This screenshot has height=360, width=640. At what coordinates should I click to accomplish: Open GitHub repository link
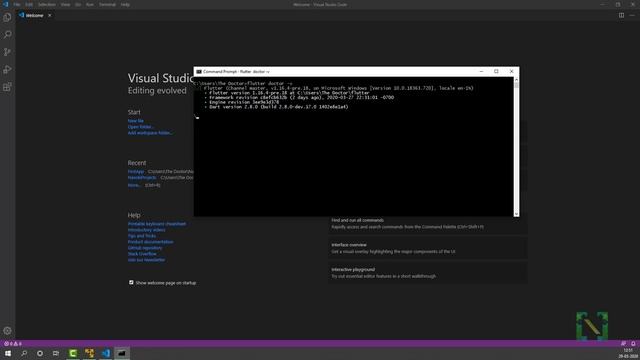[145, 248]
